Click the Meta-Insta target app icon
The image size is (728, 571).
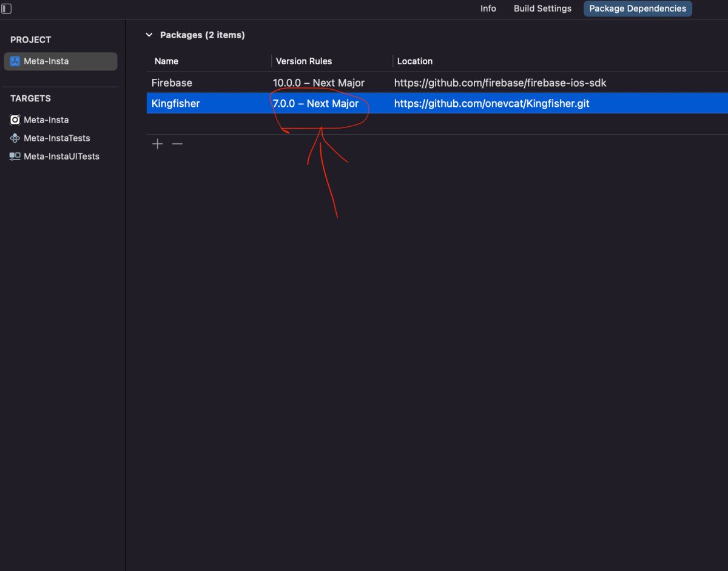tap(15, 120)
